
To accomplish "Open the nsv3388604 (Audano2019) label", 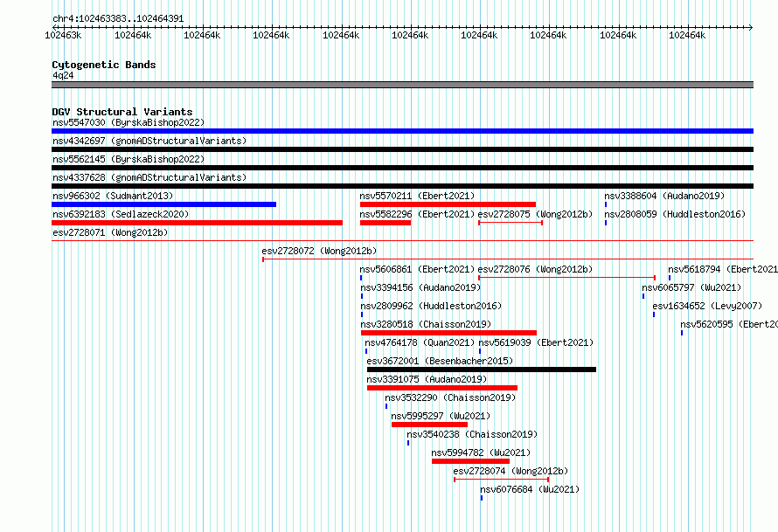I will coord(664,196).
